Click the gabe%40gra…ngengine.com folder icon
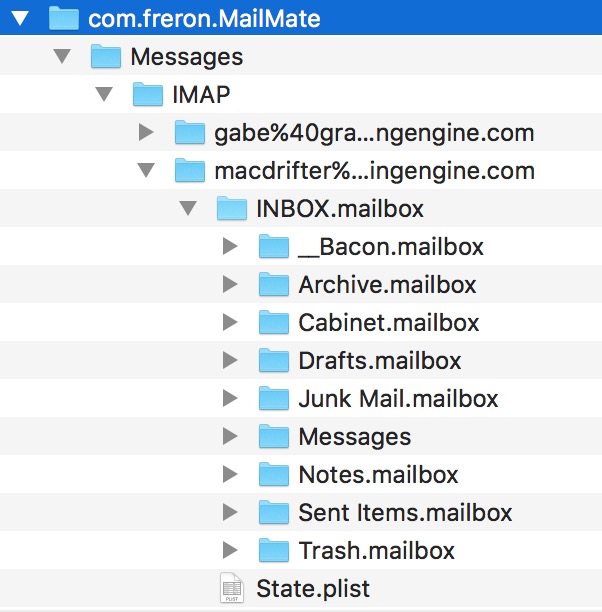602x612 pixels. tap(190, 132)
